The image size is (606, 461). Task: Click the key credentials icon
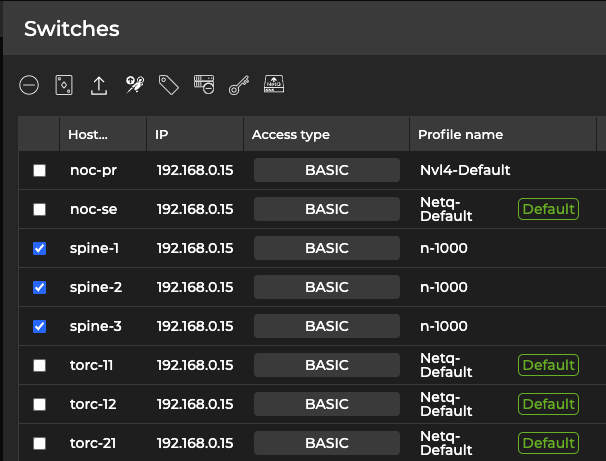(238, 86)
